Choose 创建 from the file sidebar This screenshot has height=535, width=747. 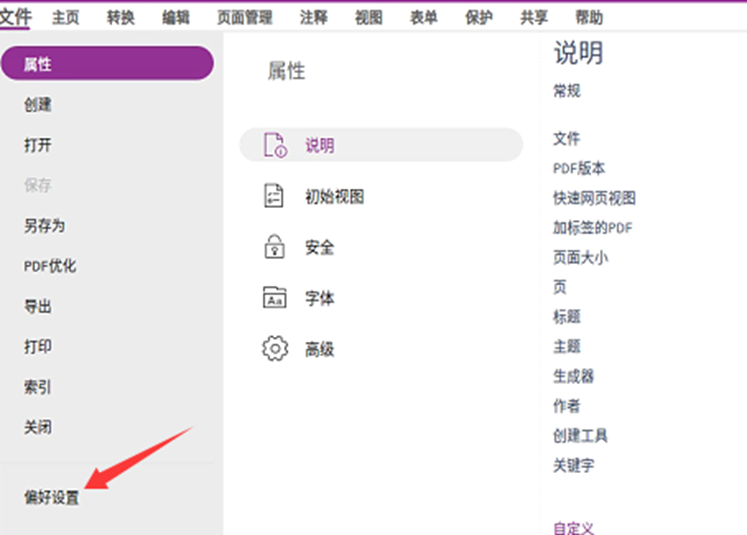pos(38,105)
